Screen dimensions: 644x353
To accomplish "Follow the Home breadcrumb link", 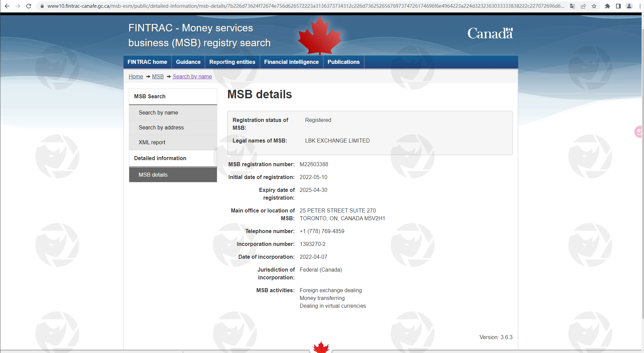I will coord(136,77).
